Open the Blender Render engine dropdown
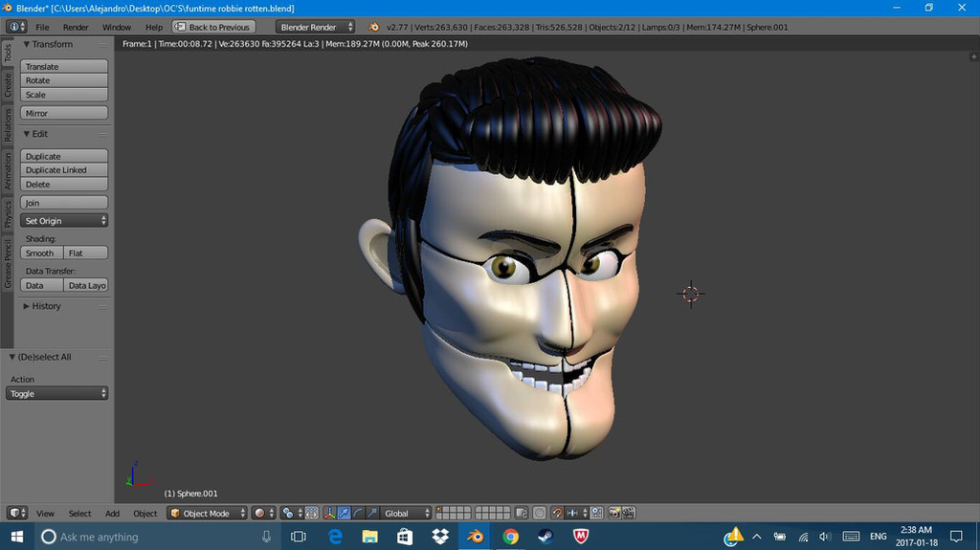This screenshot has height=550, width=980. (x=315, y=27)
